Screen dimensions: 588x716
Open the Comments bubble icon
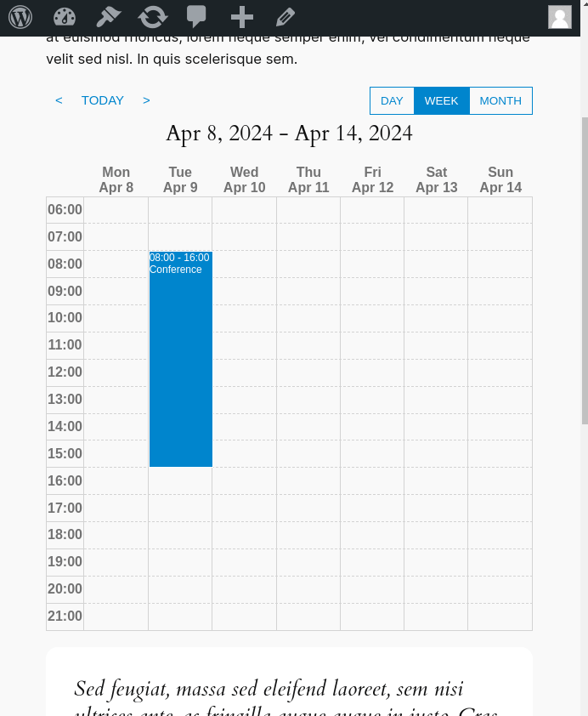click(x=196, y=17)
